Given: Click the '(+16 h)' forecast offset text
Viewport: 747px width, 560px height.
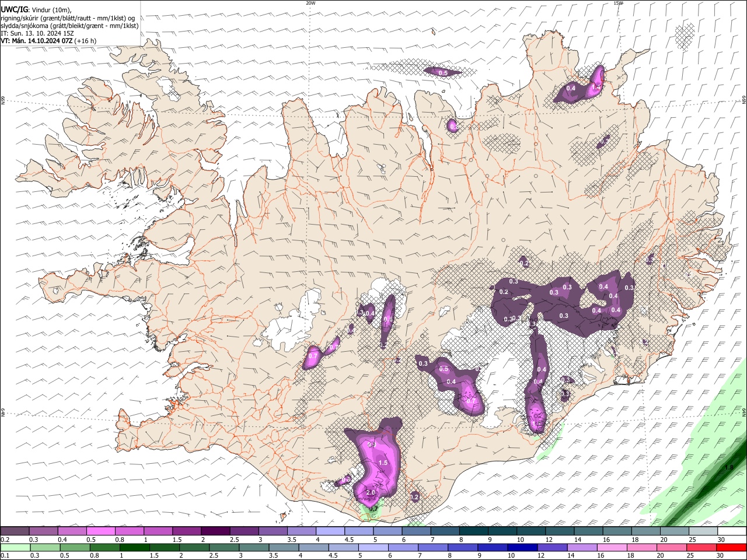Looking at the screenshot, I should (x=86, y=41).
